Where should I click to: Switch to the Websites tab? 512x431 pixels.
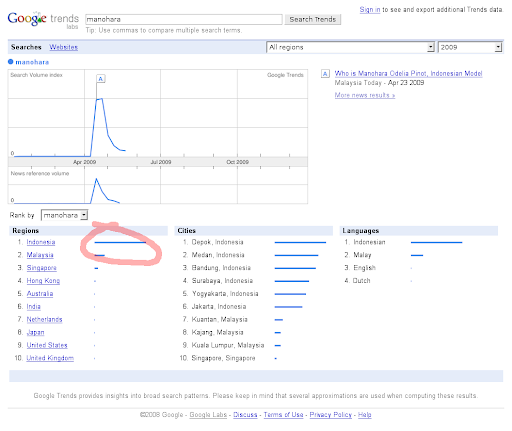pos(64,47)
